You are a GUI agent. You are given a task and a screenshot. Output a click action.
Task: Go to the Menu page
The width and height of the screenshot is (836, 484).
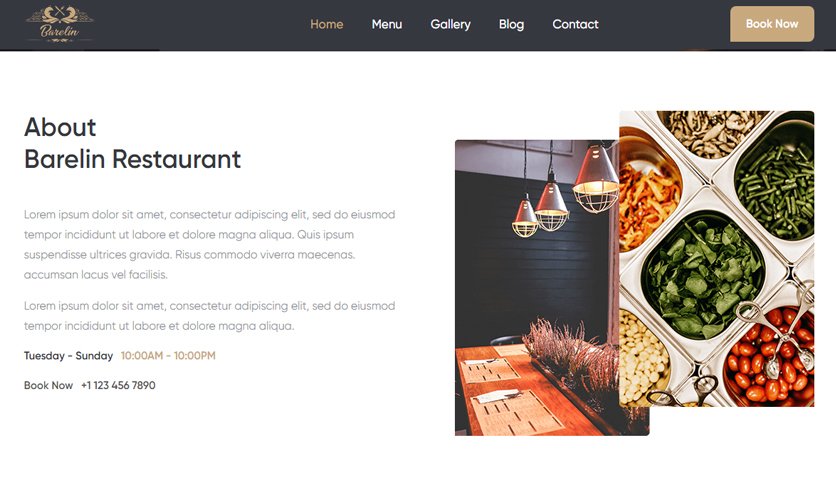(387, 24)
